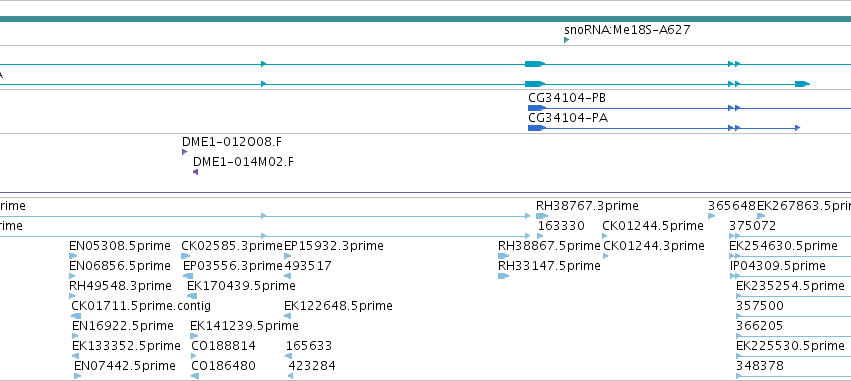The width and height of the screenshot is (851, 381).
Task: Select the EK235254.5prime label
Action: 790,286
